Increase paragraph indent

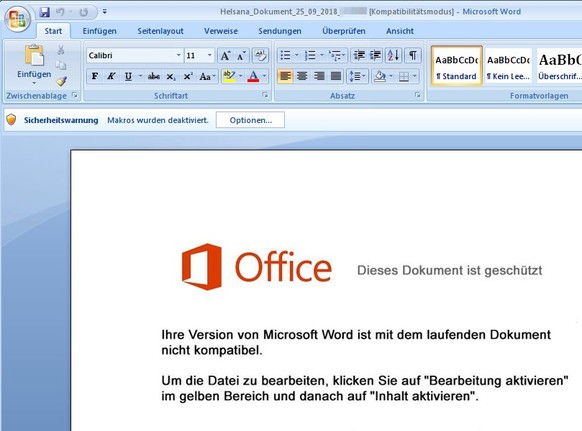(x=375, y=56)
